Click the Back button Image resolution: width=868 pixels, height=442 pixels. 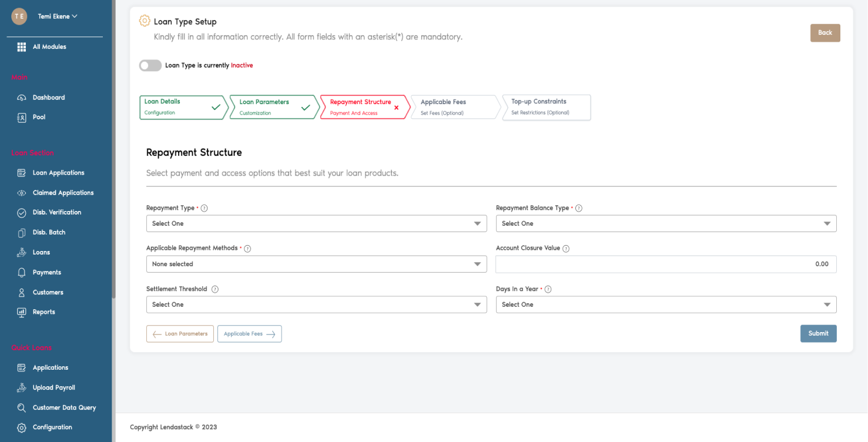(825, 33)
